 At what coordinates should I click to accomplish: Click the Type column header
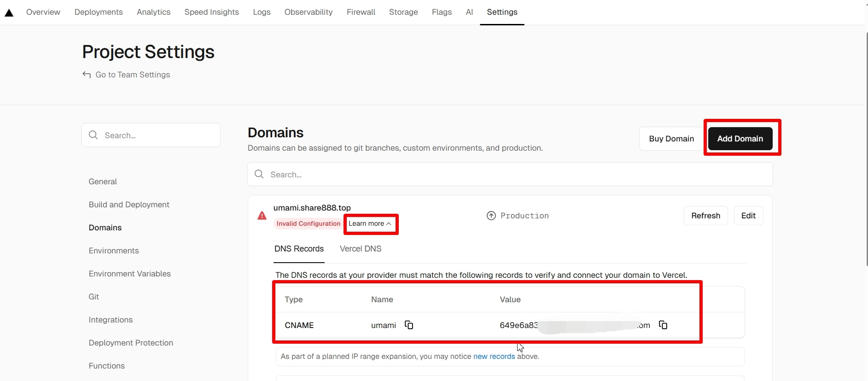pyautogui.click(x=294, y=299)
